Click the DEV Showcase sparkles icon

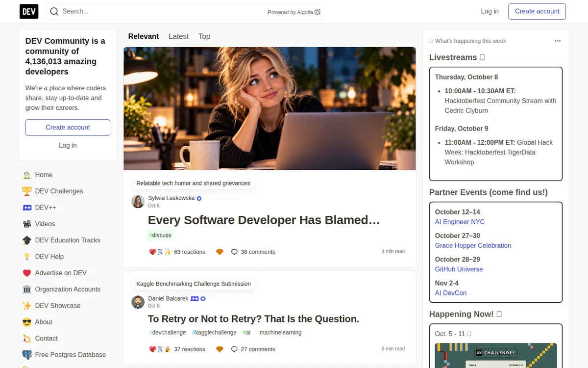[27, 306]
